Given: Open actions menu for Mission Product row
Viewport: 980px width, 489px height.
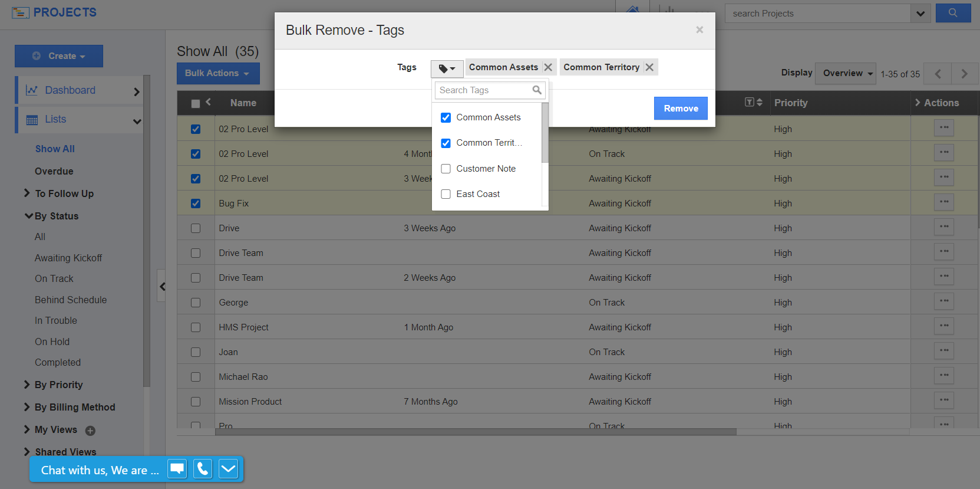Looking at the screenshot, I should pos(944,401).
